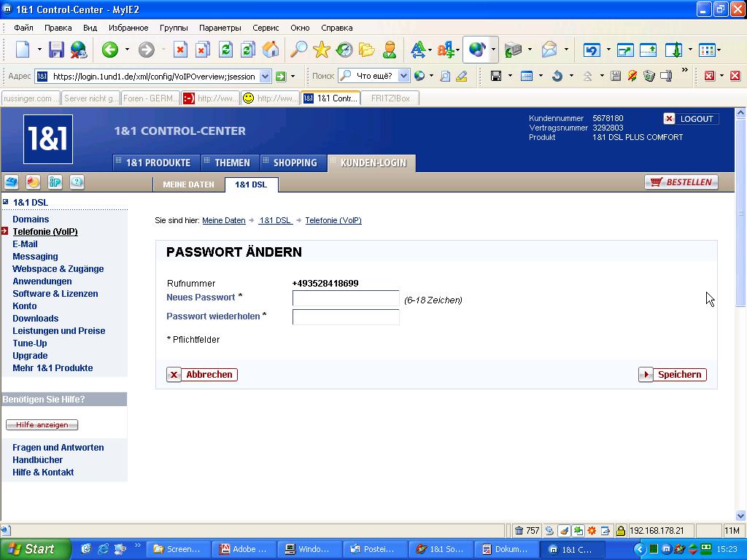Click the green Go arrow beside address bar
This screenshot has width=747, height=560.
281,76
